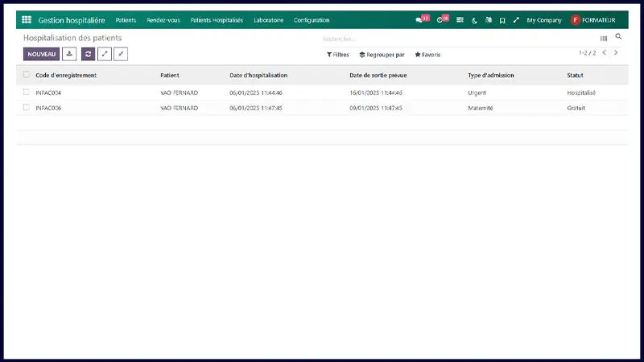This screenshot has height=362, width=644.
Task: Click the download export icon button
Action: [x=69, y=54]
